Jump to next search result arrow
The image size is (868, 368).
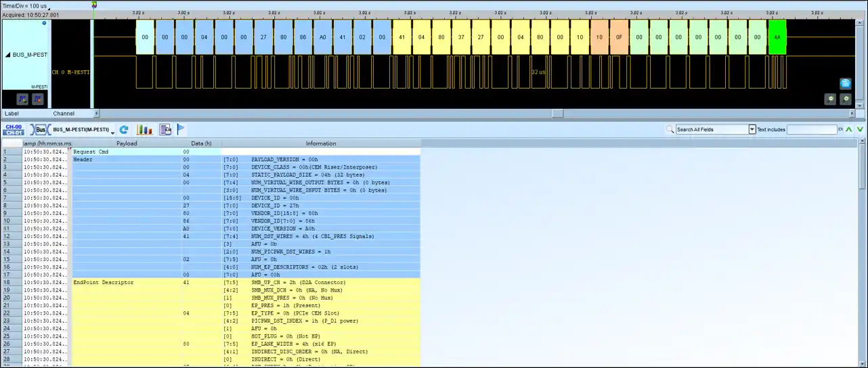coord(861,129)
